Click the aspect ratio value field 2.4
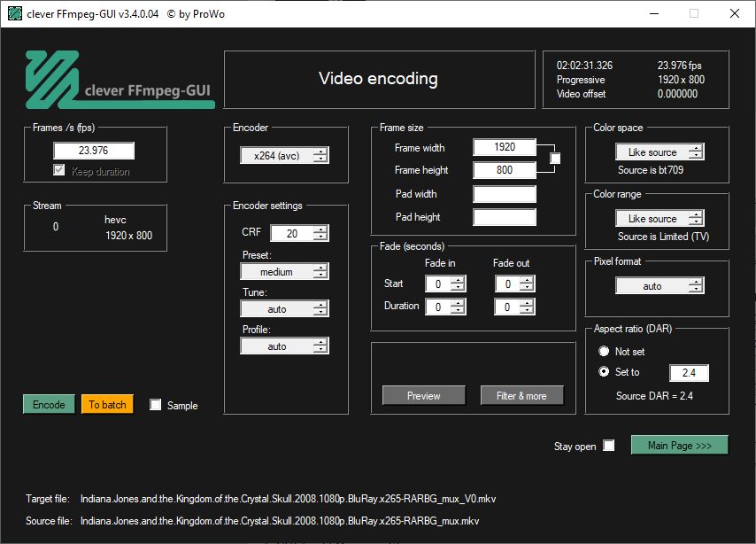This screenshot has height=544, width=756. [689, 373]
